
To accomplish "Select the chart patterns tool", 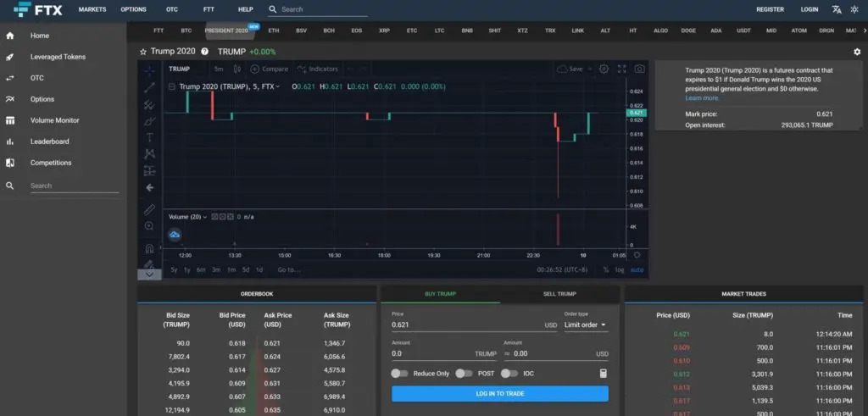I will click(149, 154).
